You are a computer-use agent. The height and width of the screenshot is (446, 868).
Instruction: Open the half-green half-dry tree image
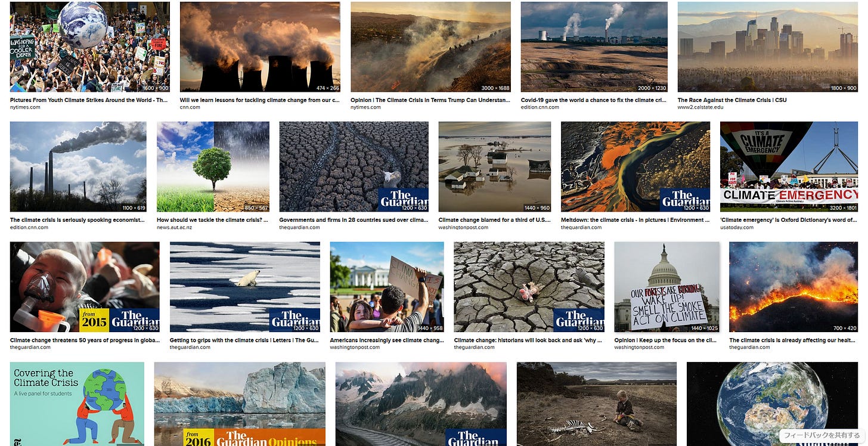click(213, 167)
